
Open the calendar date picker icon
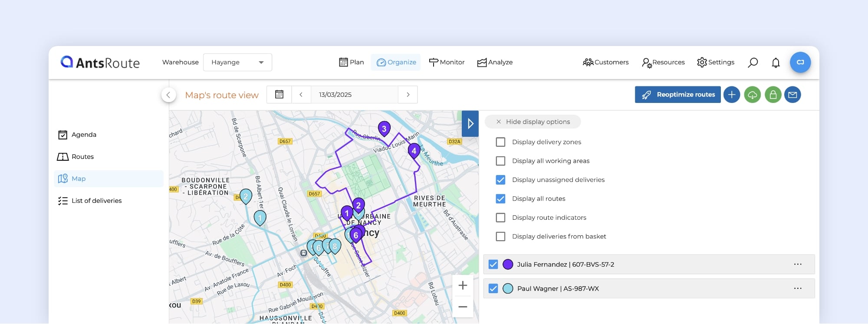(x=279, y=95)
